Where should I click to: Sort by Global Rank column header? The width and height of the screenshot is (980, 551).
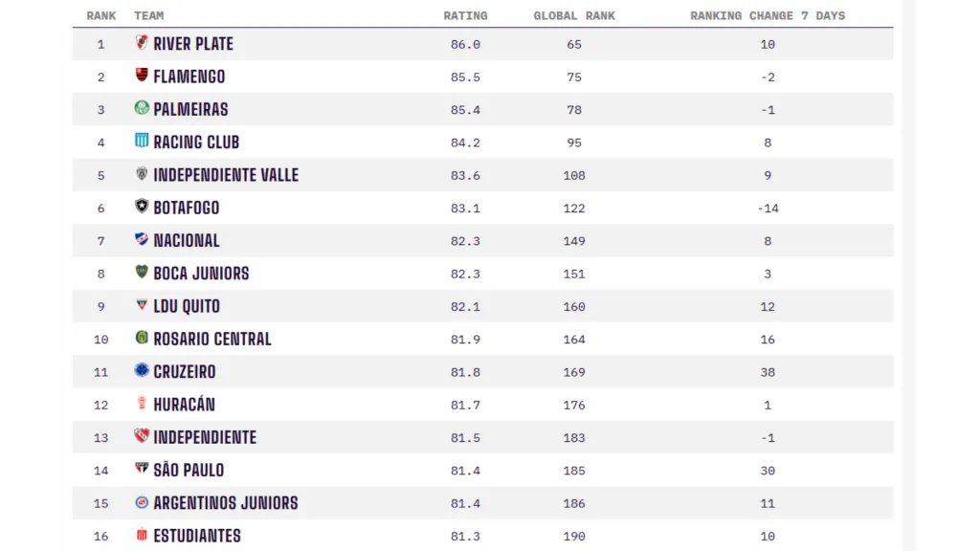coord(574,15)
